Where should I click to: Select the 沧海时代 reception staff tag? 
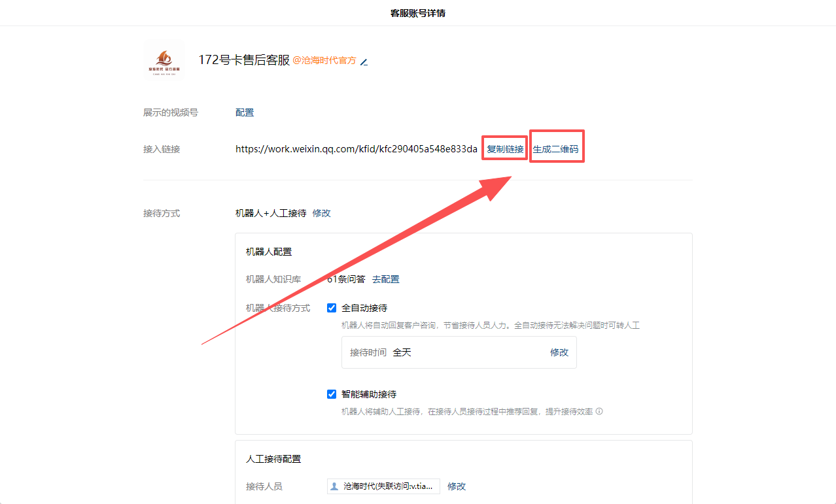click(383, 486)
